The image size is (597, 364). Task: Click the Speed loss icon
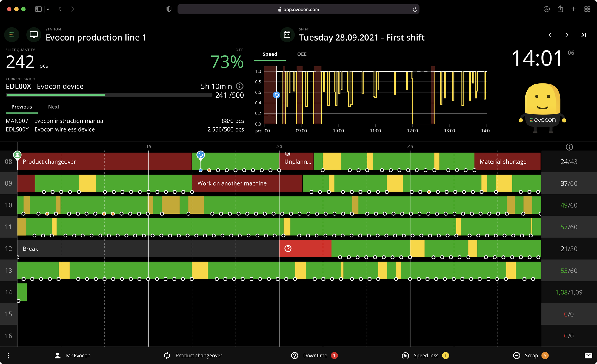[x=405, y=355]
